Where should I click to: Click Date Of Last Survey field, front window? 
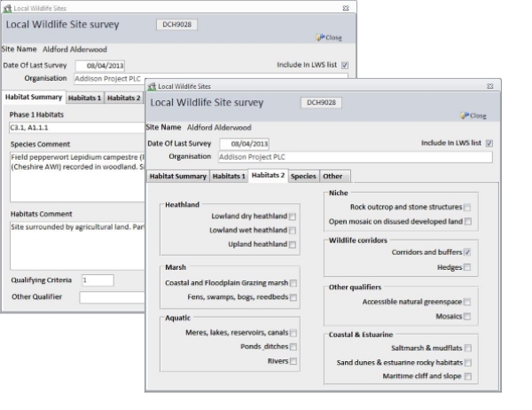pyautogui.click(x=245, y=144)
